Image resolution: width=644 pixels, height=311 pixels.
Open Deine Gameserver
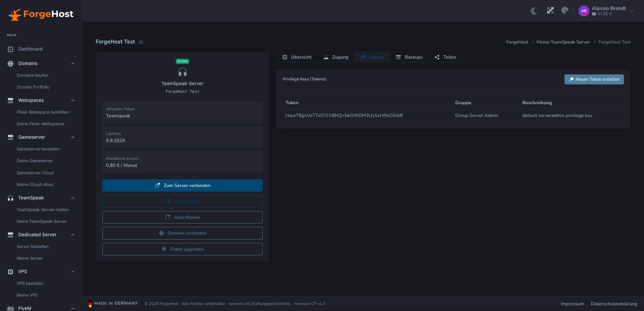(x=35, y=161)
